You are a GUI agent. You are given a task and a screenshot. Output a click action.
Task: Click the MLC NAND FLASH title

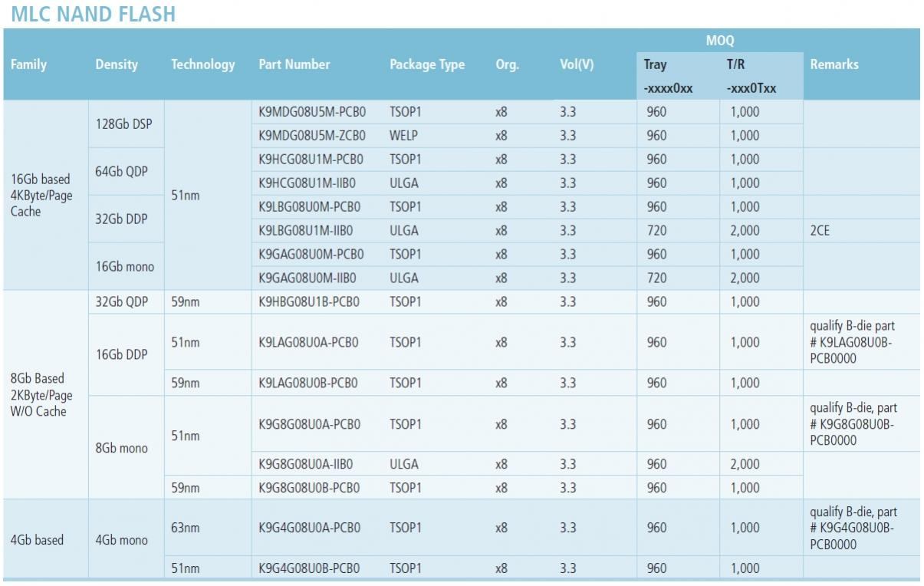(93, 14)
